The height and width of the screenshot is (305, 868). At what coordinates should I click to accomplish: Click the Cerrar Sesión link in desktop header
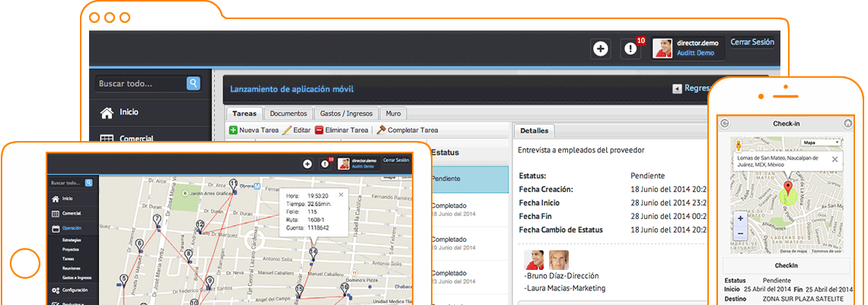point(752,43)
